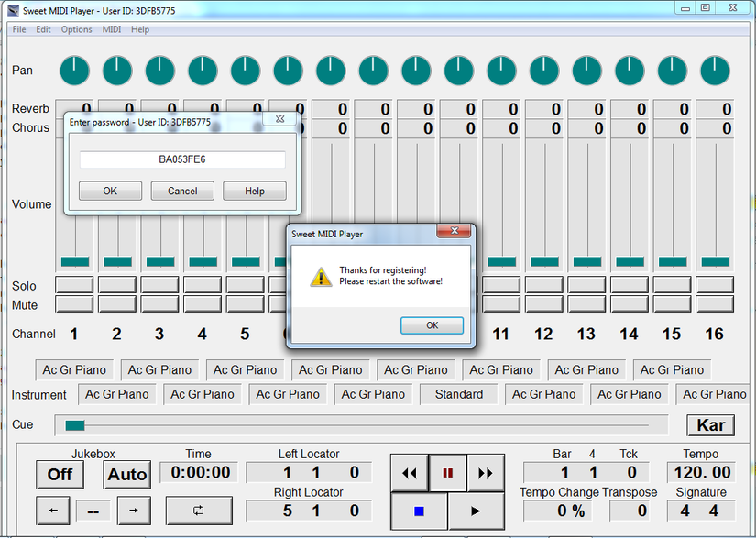Screen dimensions: 756x538
Task: Click Help in the Enter password dialog
Action: tap(255, 191)
